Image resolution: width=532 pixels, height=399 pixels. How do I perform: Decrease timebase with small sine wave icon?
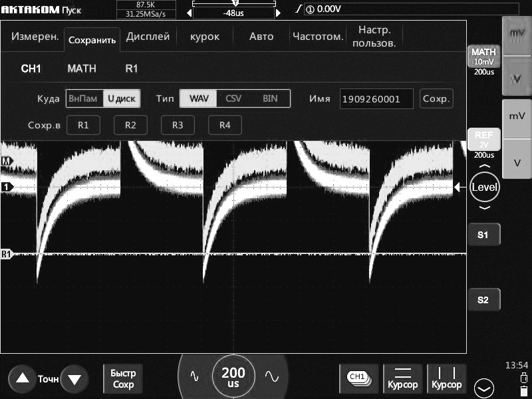tap(194, 376)
